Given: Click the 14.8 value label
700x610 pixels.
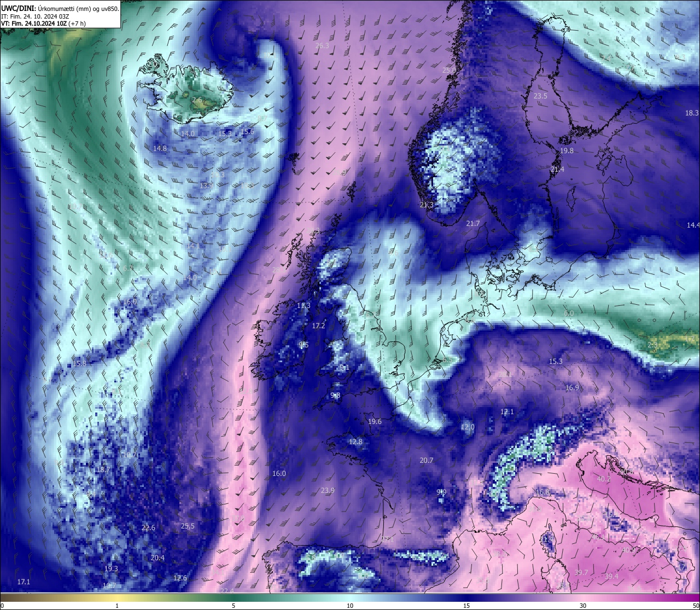Looking at the screenshot, I should [160, 148].
